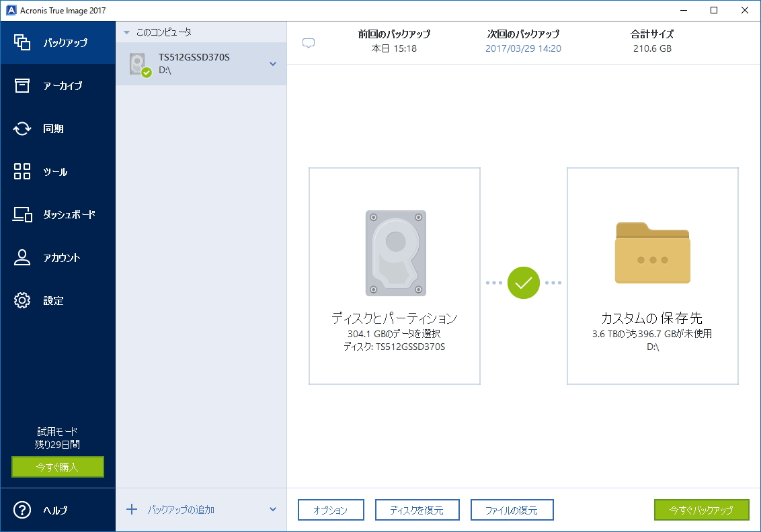The image size is (761, 532).
Task: Open 同期 (Sync) from the sidebar
Action: click(57, 128)
